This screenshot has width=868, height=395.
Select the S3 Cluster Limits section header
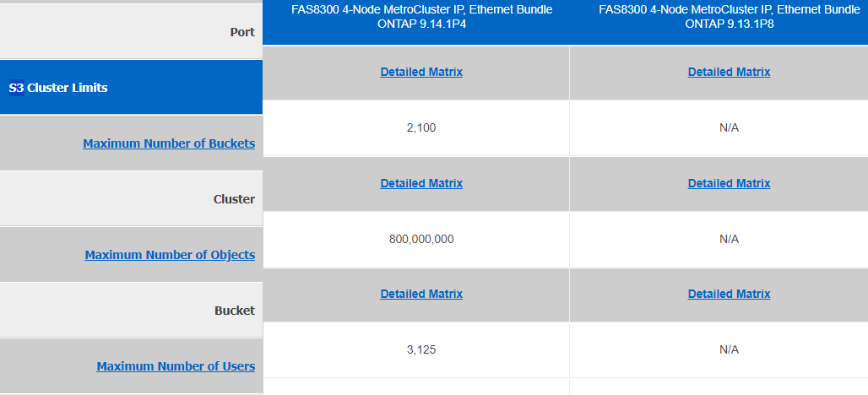pos(58,88)
